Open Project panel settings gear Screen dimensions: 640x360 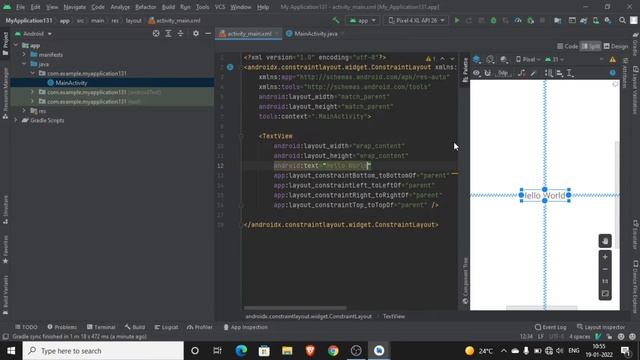[x=196, y=33]
